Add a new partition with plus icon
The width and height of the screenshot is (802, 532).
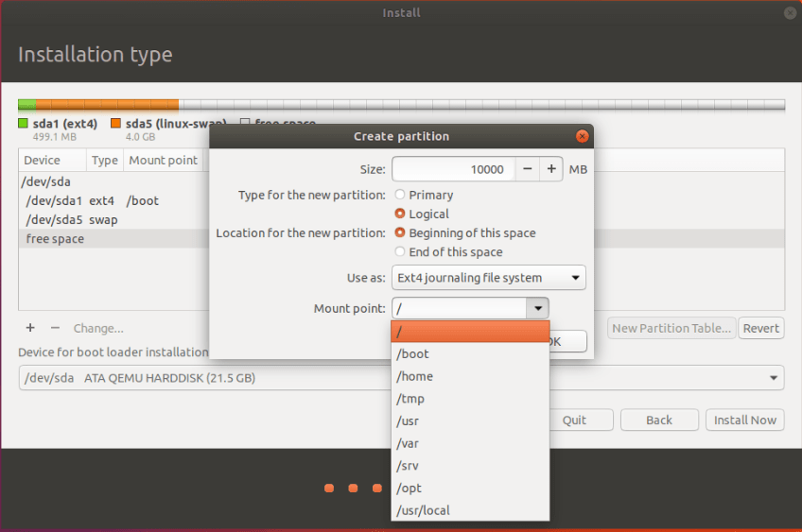[x=30, y=328]
